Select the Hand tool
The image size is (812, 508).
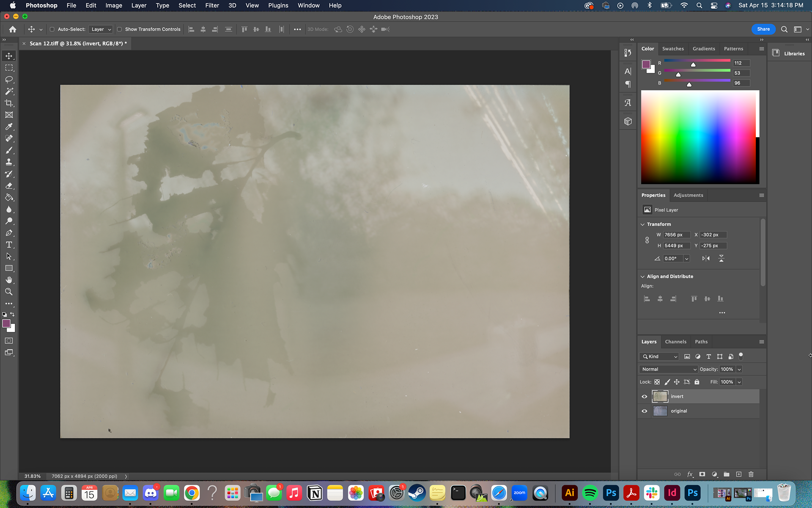[9, 280]
